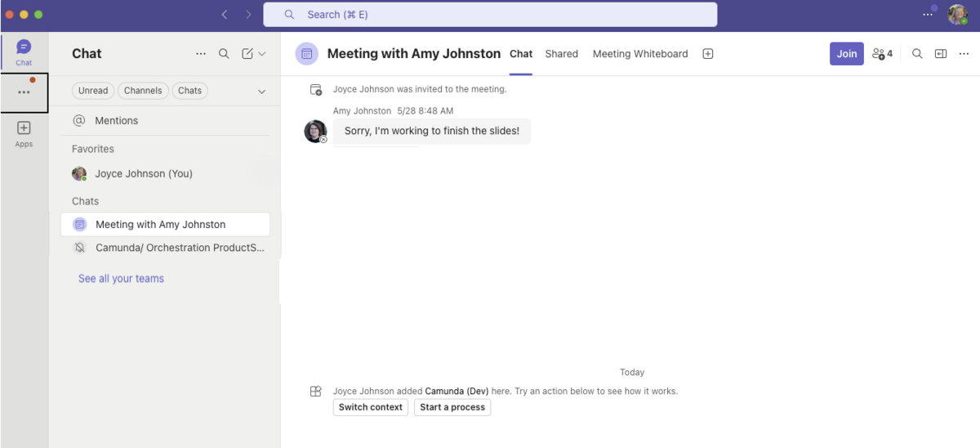Open Settings and more ellipsis in title bar
Screen dimensions: 980x448
928,14
